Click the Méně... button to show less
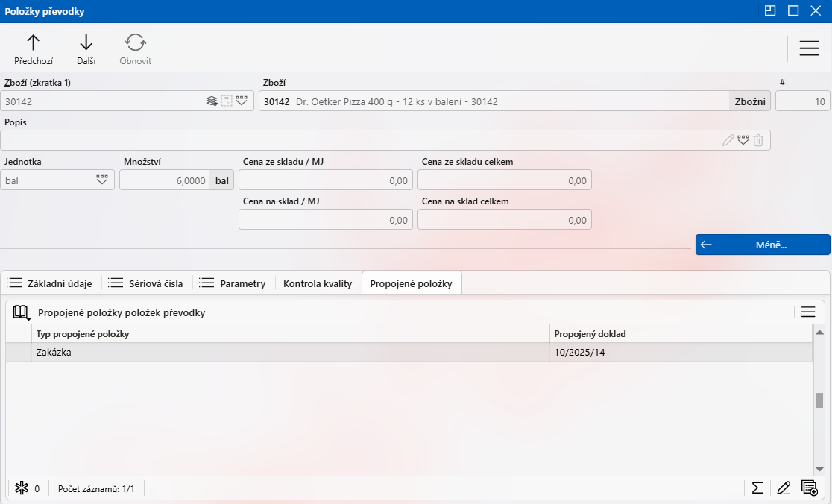832x504 pixels. coord(763,245)
